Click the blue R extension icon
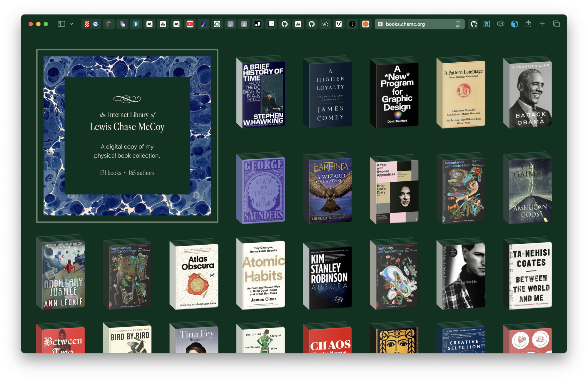This screenshot has height=381, width=588. click(487, 24)
